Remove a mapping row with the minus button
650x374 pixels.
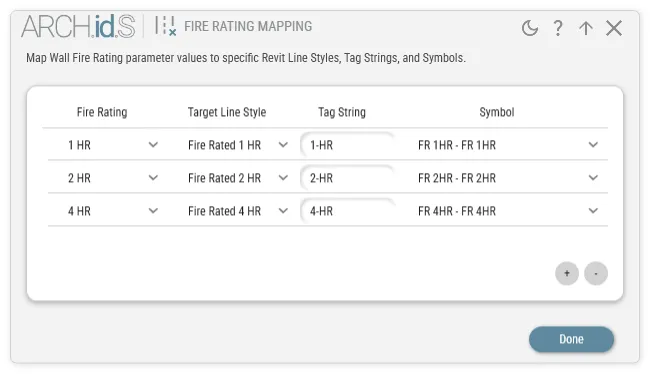coord(596,273)
